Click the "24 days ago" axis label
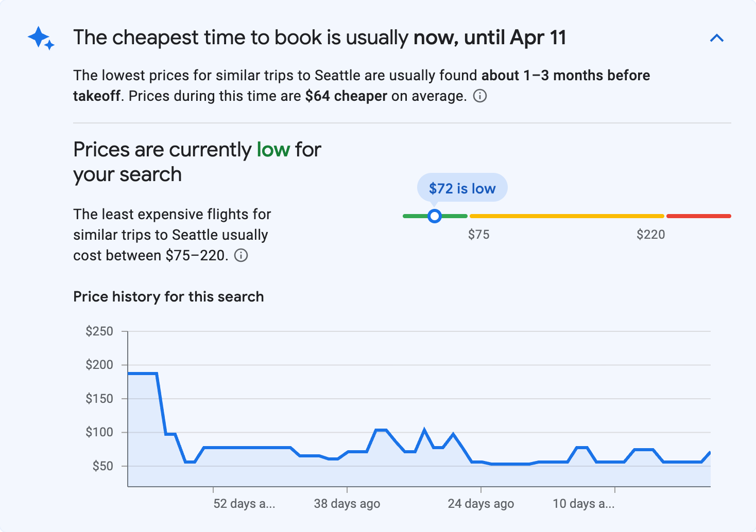 [480, 504]
